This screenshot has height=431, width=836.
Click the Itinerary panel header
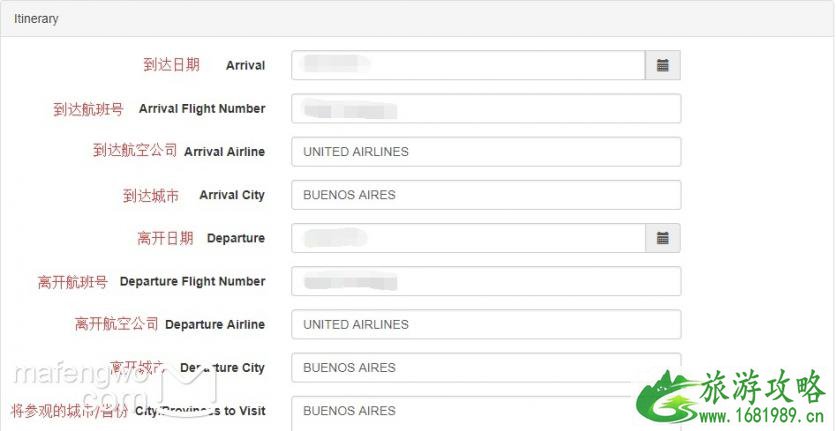pos(36,19)
